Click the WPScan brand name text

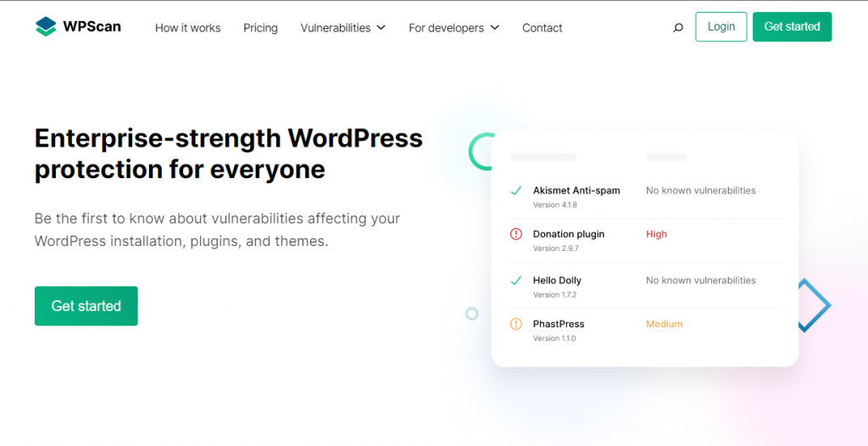point(92,26)
